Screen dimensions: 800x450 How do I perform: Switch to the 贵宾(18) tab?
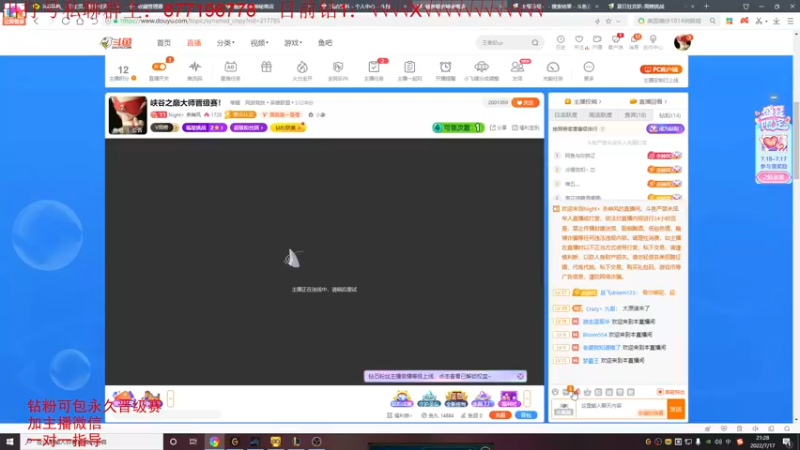coord(635,115)
